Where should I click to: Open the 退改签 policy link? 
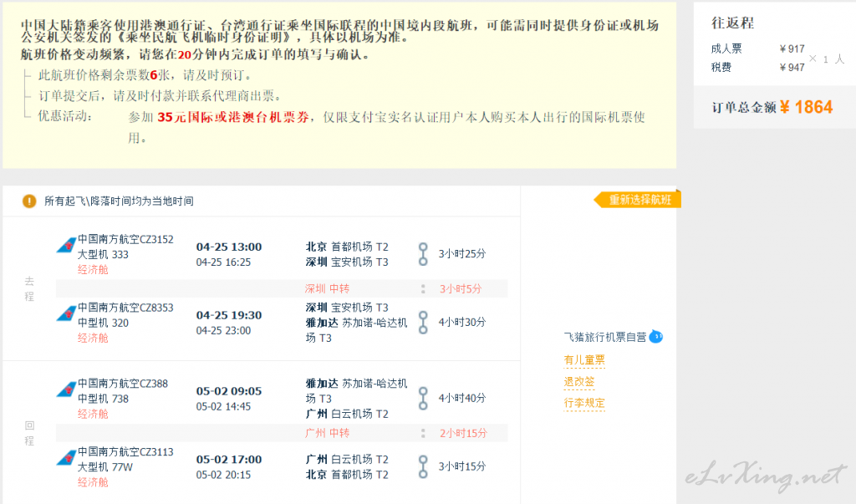tap(579, 382)
